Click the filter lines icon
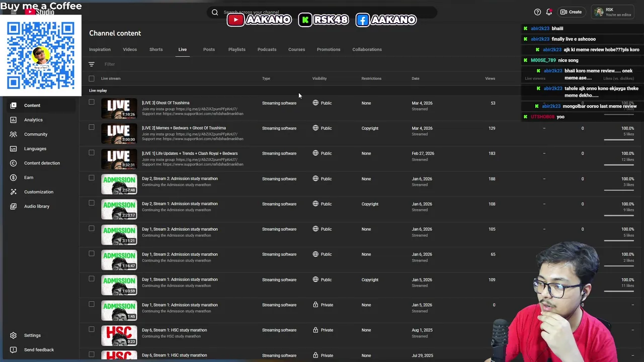 pyautogui.click(x=92, y=64)
